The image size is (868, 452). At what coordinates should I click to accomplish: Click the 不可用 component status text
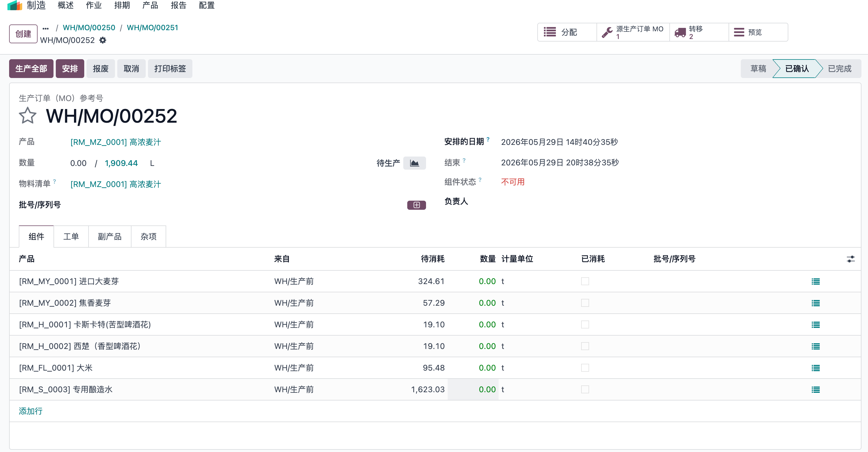coord(513,182)
